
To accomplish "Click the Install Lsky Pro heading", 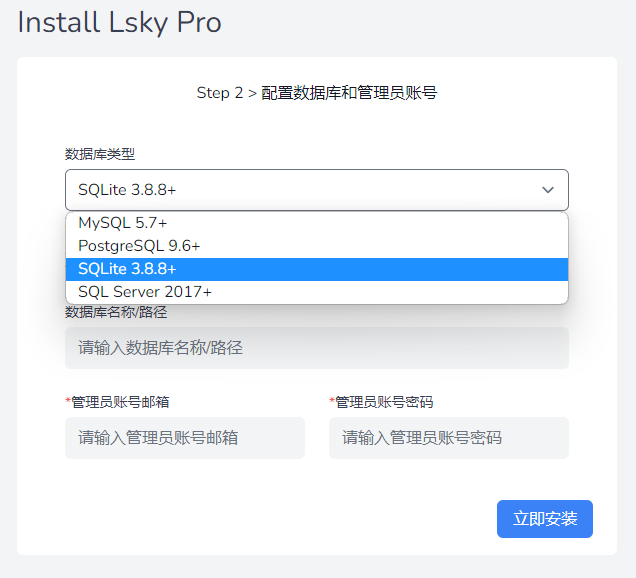I will tap(119, 23).
